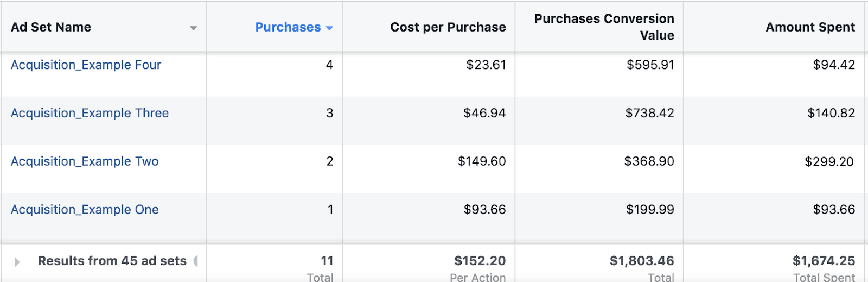868x282 pixels.
Task: Open the Acquisition_Example One ad set
Action: 85,210
